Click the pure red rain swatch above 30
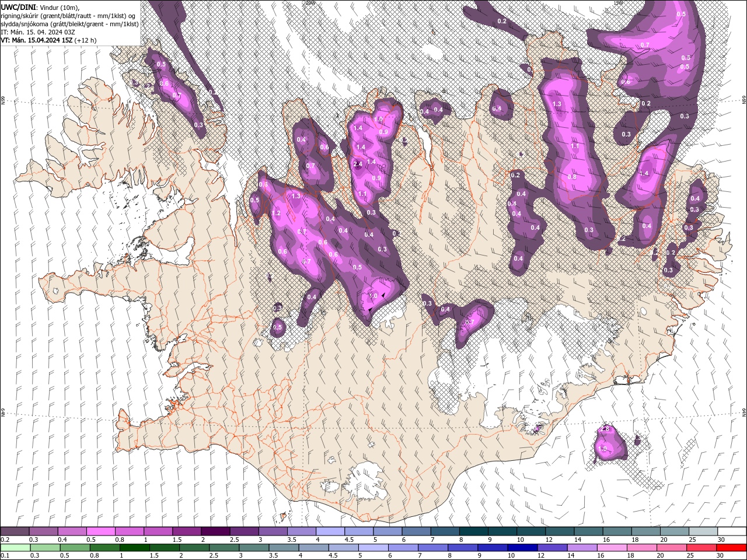747x560 pixels. pos(731,547)
